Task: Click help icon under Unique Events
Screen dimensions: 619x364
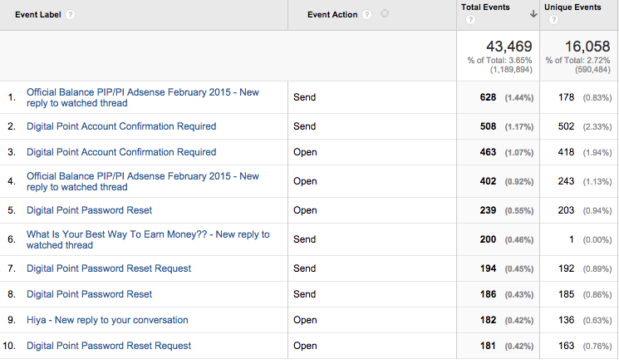Action: pyautogui.click(x=550, y=20)
